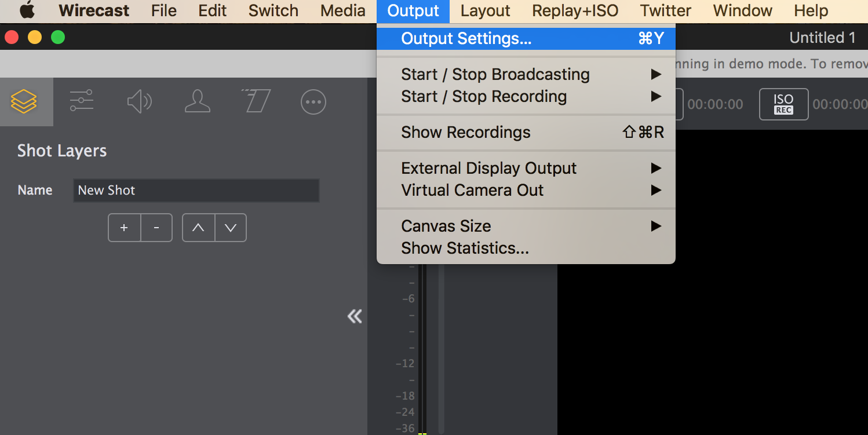Open the Window menu
The height and width of the screenshot is (435, 868).
[743, 10]
